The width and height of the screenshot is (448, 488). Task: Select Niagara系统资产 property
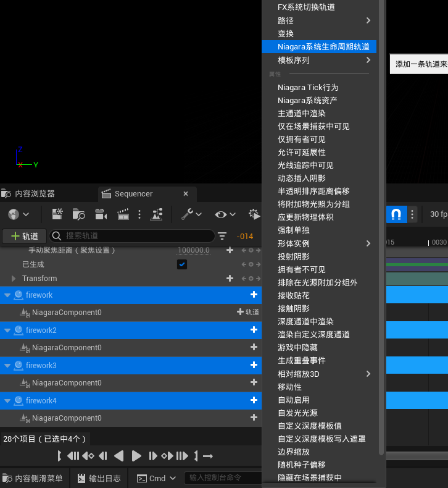(319, 101)
